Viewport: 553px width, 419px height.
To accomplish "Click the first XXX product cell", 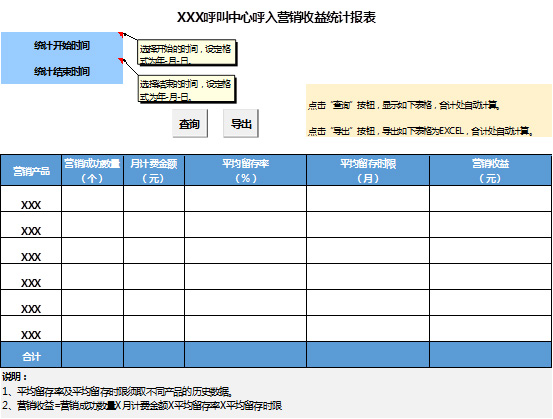I will pos(31,199).
